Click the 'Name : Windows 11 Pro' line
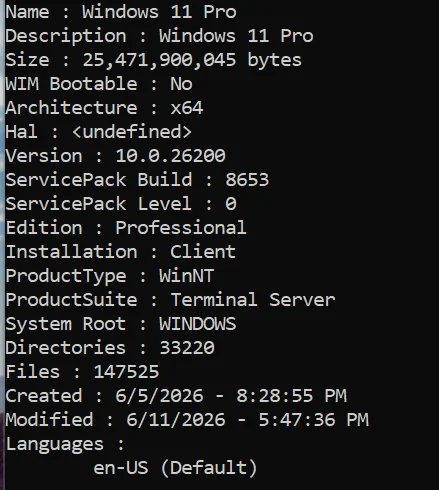 [x=121, y=12]
